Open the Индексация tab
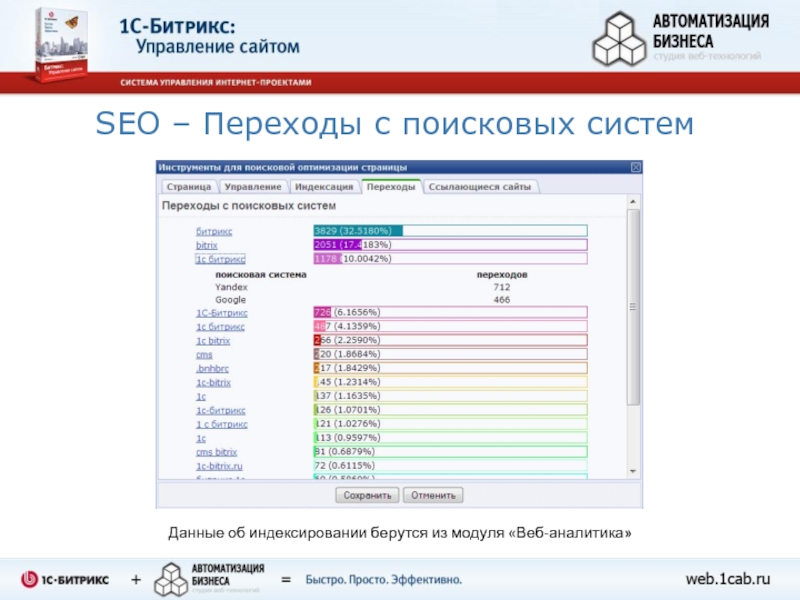Image resolution: width=800 pixels, height=600 pixels. click(324, 187)
